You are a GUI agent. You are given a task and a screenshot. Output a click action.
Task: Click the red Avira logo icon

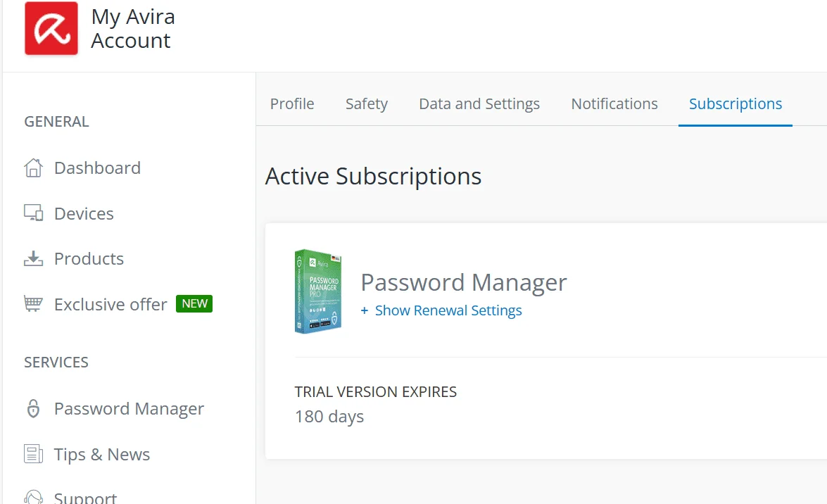51,28
